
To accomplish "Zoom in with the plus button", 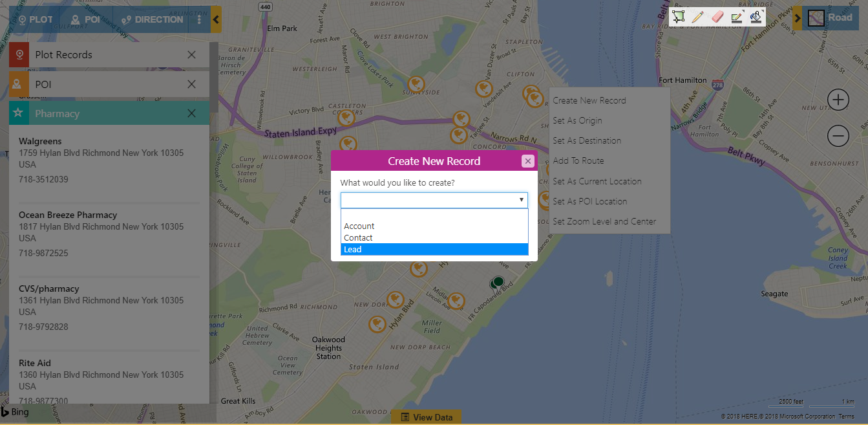I will pyautogui.click(x=838, y=100).
